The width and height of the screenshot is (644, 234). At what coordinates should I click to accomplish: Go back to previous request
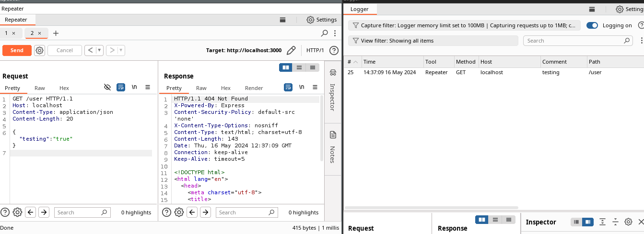tap(90, 50)
